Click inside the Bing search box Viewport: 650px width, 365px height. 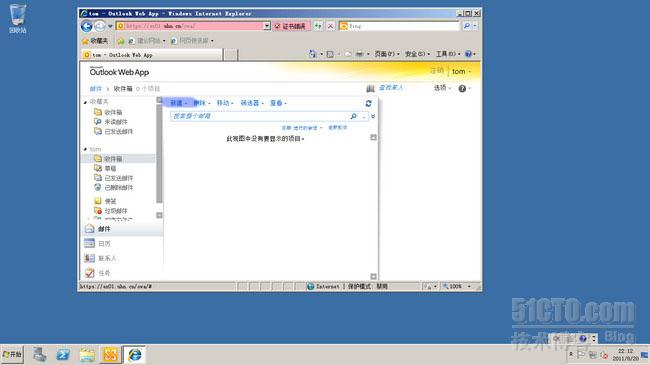(400, 26)
